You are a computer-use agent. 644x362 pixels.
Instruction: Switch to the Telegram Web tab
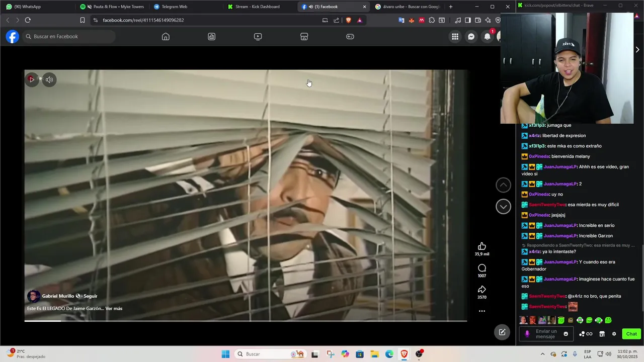pyautogui.click(x=186, y=7)
